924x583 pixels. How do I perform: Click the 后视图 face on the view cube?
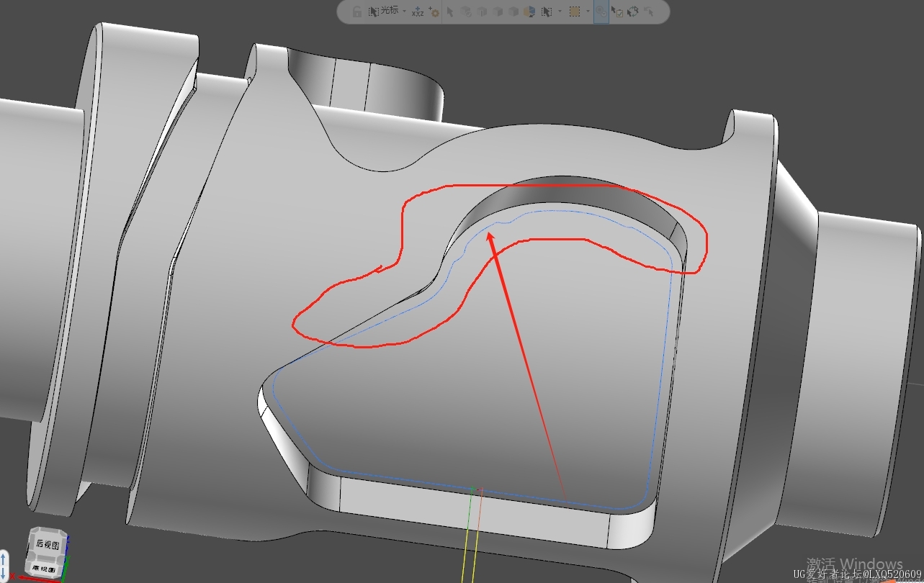48,544
